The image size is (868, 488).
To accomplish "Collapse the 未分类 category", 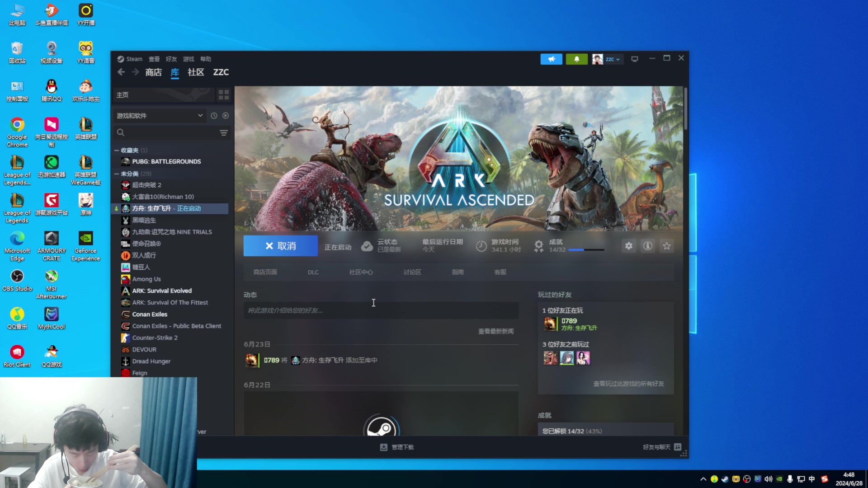I will coord(116,174).
